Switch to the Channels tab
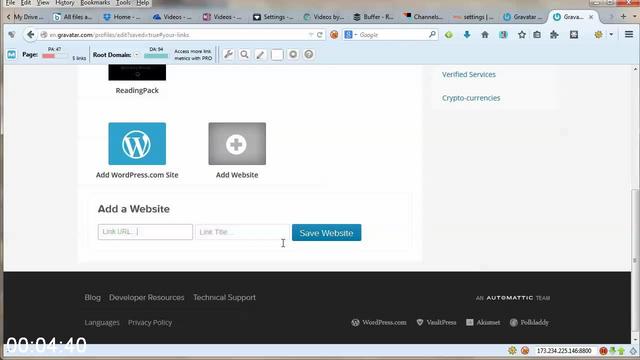640x360 pixels. (424, 17)
